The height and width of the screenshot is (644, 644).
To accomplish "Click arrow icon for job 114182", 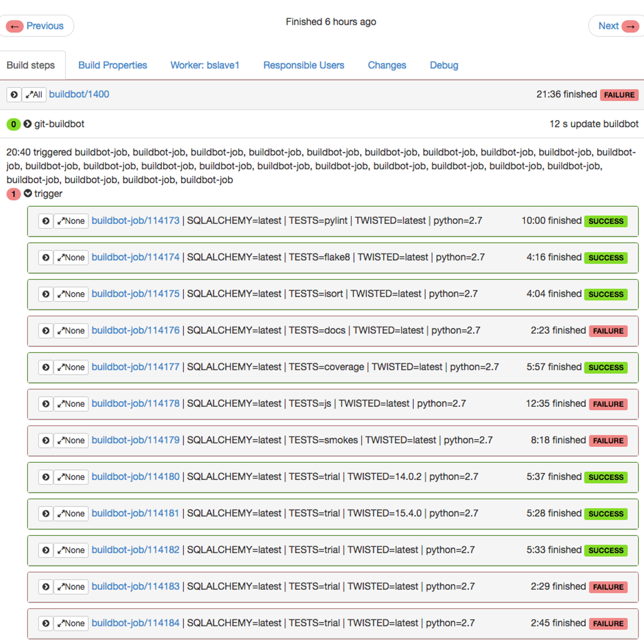I will 46,551.
